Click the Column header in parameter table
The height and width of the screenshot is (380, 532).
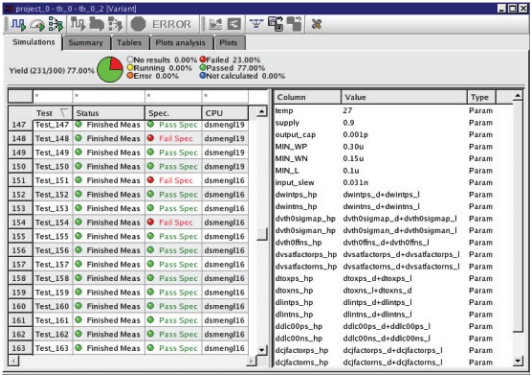coord(307,97)
